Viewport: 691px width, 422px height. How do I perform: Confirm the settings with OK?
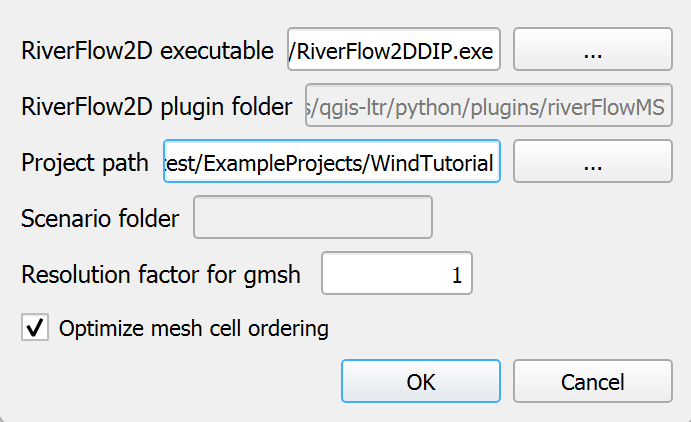point(420,381)
